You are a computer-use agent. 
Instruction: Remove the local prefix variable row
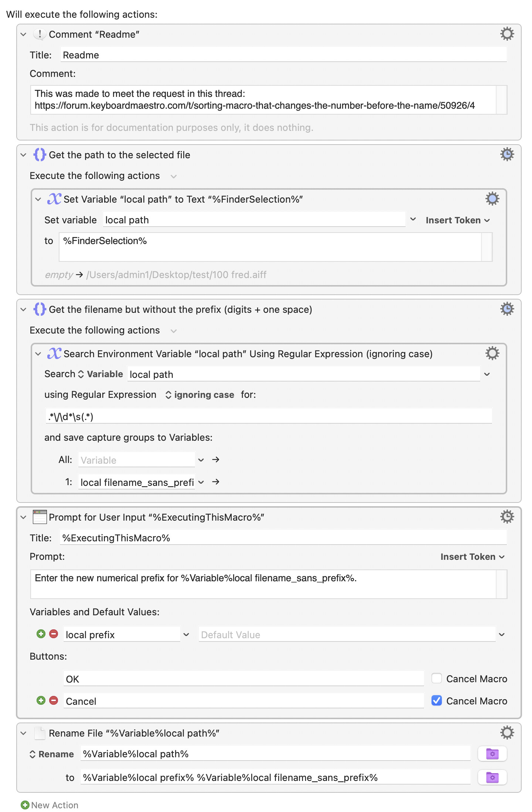point(54,634)
